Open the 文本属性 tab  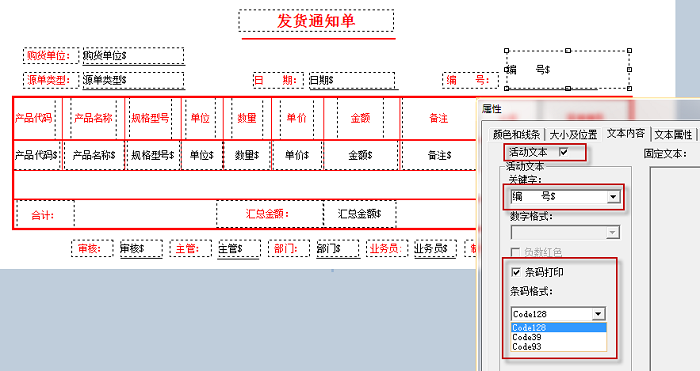pyautogui.click(x=673, y=134)
